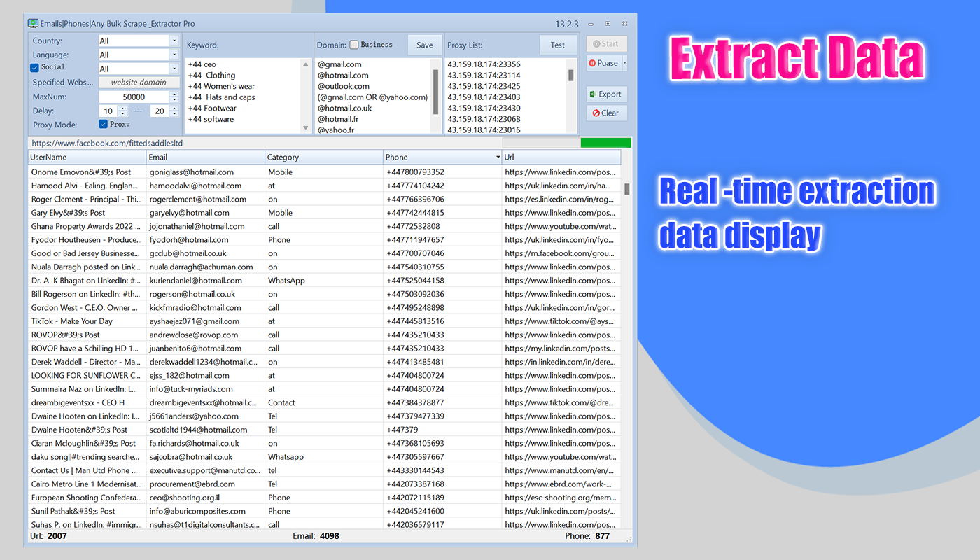This screenshot has height=560, width=980.
Task: Click the 'Url: 2007' status count
Action: (x=48, y=536)
